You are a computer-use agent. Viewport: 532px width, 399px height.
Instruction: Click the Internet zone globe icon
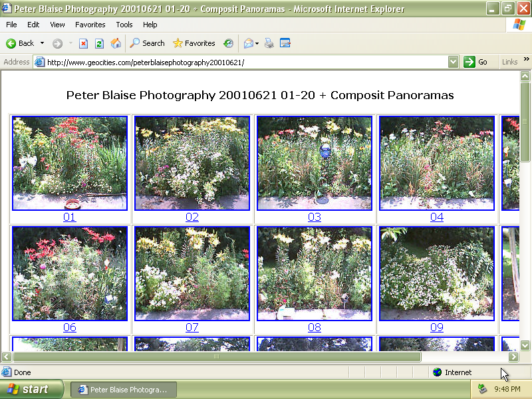pyautogui.click(x=438, y=372)
